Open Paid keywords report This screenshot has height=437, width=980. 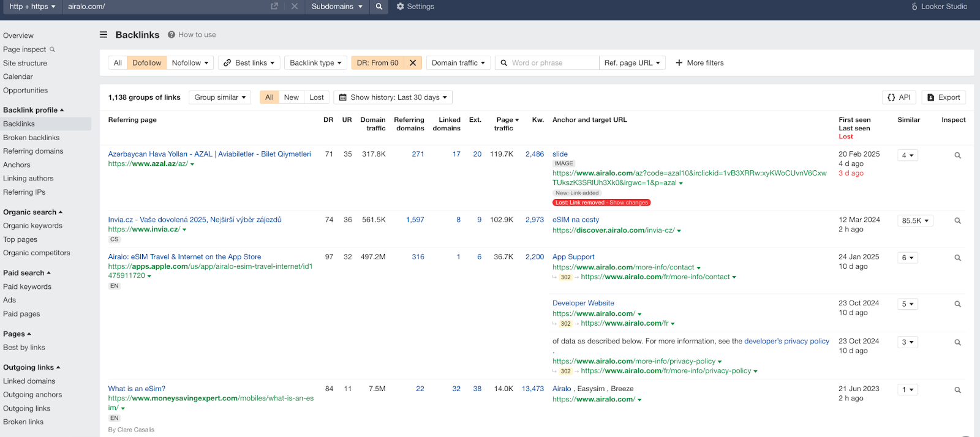(27, 286)
